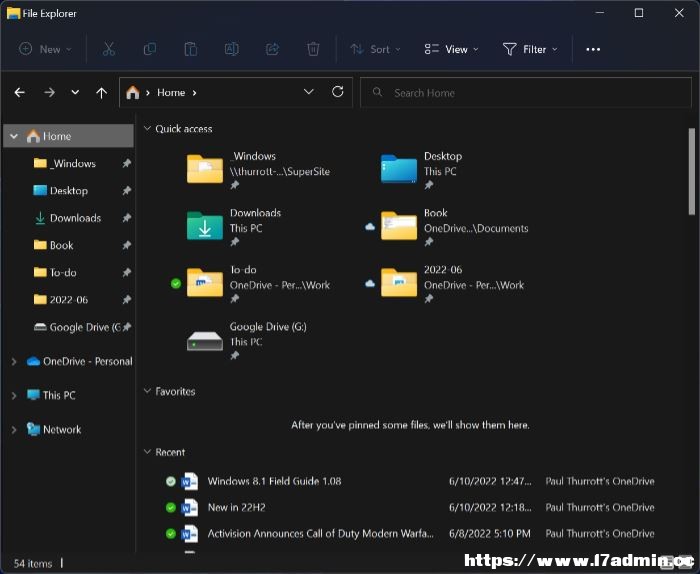The height and width of the screenshot is (574, 700).
Task: Open the Google Drive (G:) drive tile
Action: point(205,341)
